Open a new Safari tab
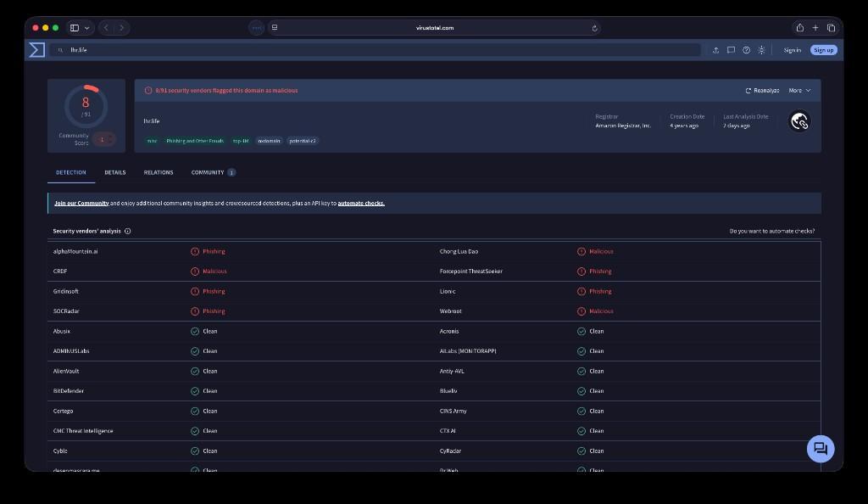 tap(815, 28)
